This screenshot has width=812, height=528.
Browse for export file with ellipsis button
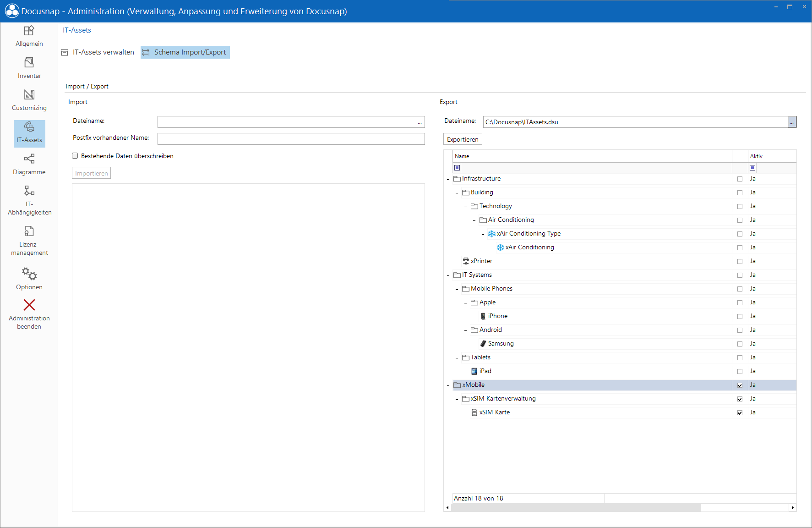(x=792, y=122)
